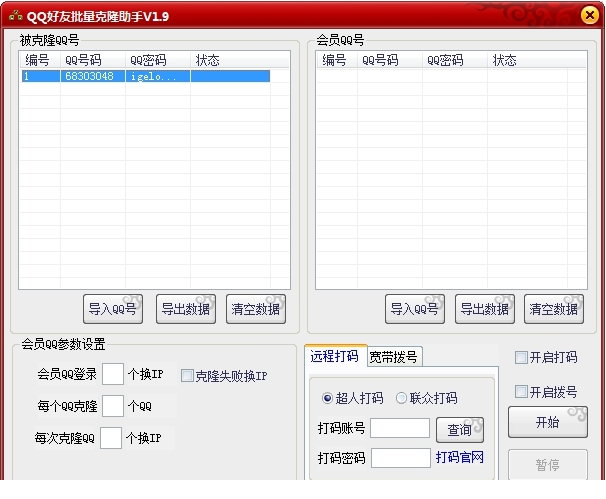Sort cloned list by 状态 column header
The image size is (606, 499).
click(230, 60)
